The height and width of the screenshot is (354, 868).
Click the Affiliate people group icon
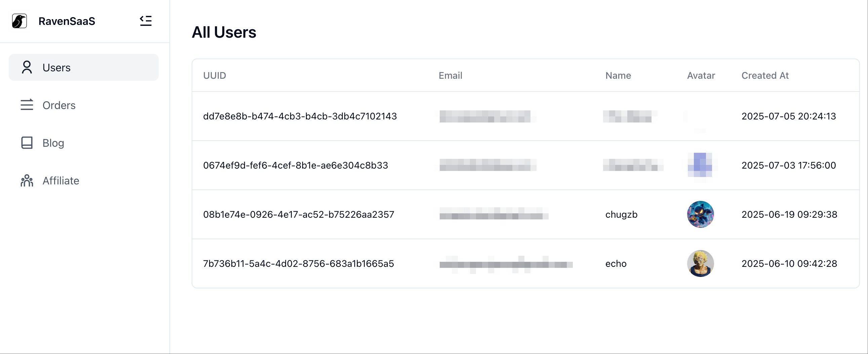click(x=27, y=180)
